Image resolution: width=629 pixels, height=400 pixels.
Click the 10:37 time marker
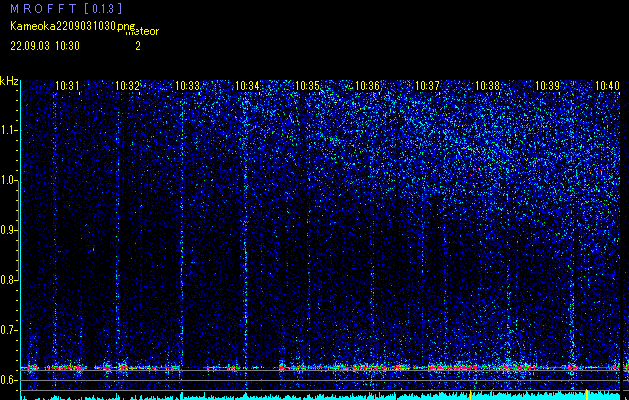coord(427,85)
